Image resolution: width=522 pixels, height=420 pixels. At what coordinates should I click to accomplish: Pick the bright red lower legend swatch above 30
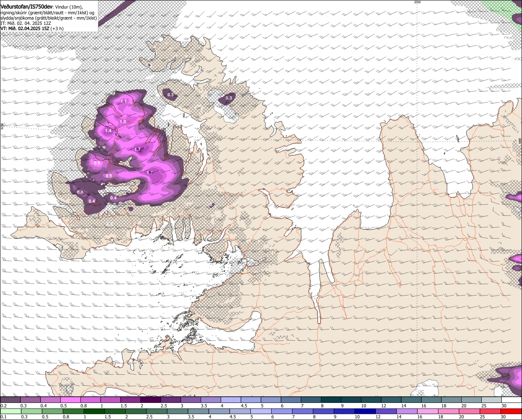pyautogui.click(x=511, y=411)
